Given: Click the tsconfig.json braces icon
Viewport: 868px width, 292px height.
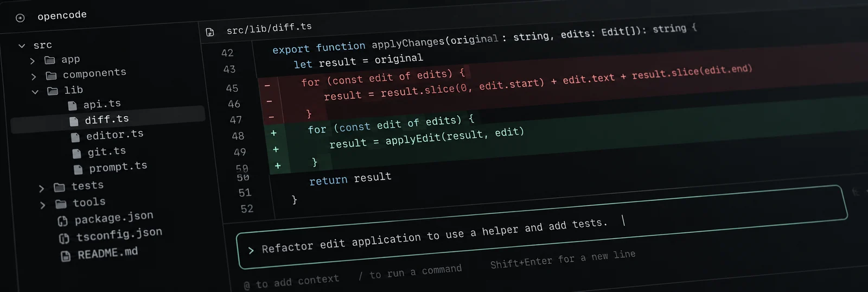Looking at the screenshot, I should 64,238.
